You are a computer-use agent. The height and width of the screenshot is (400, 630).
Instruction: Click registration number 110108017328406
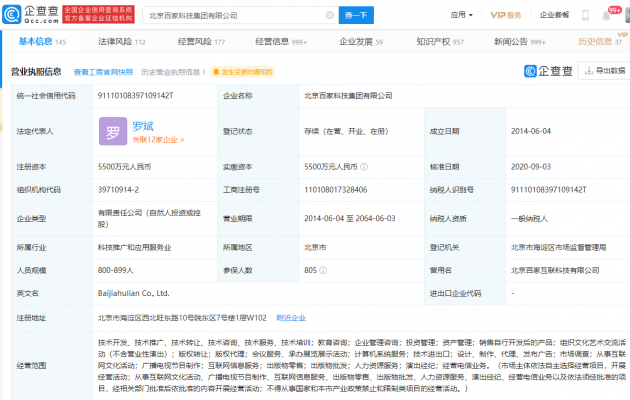[x=335, y=190]
